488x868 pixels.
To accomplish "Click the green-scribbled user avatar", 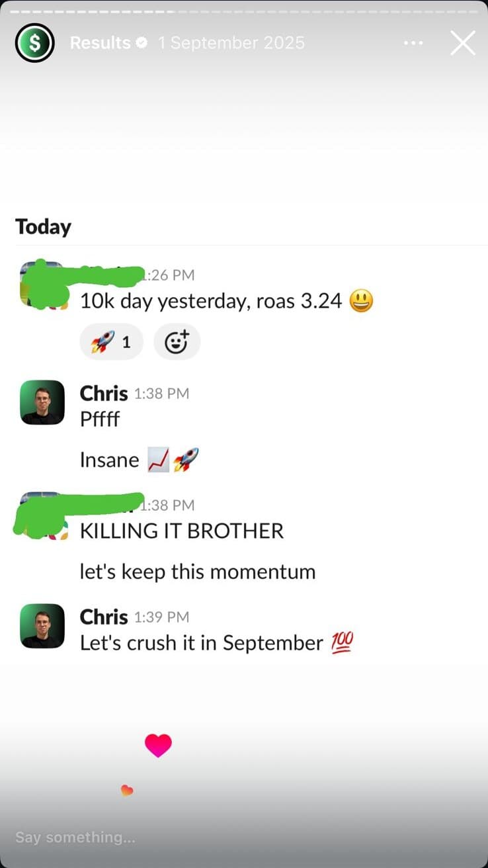I will [x=42, y=284].
